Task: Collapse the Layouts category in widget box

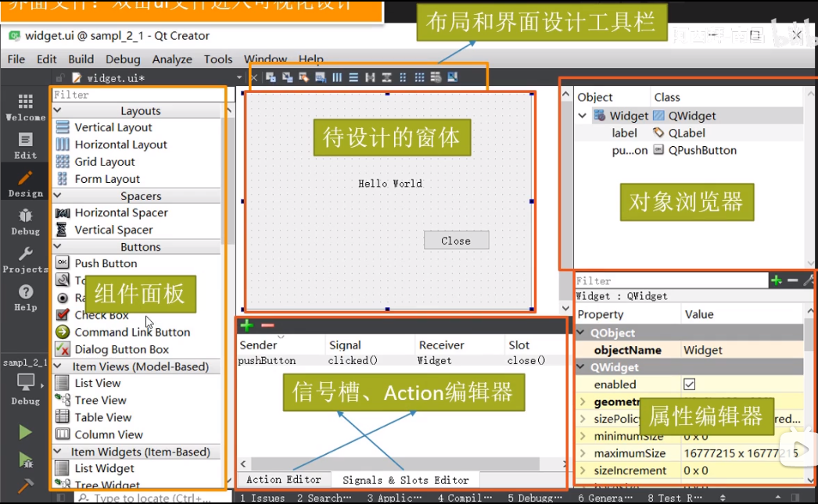Action: pos(140,111)
